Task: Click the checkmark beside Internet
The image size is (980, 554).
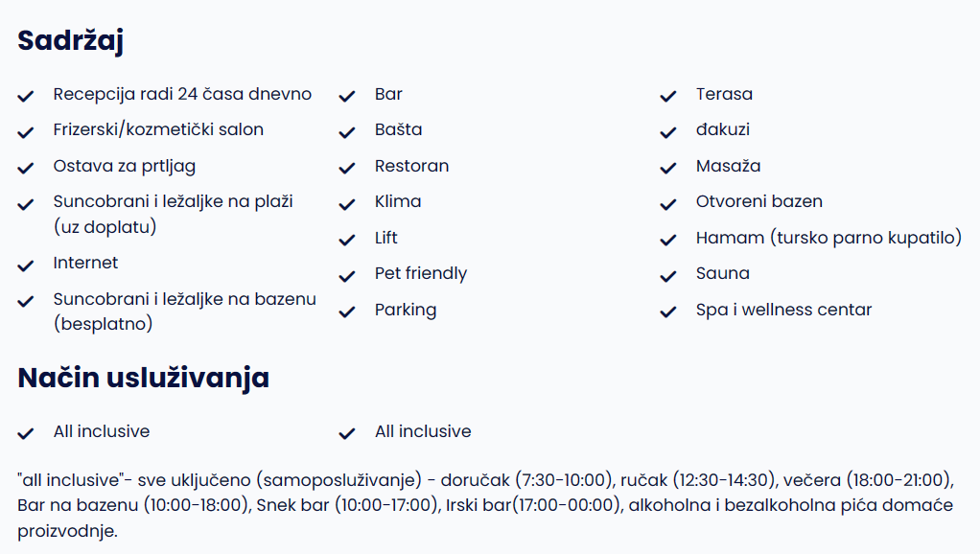Action: [x=26, y=265]
